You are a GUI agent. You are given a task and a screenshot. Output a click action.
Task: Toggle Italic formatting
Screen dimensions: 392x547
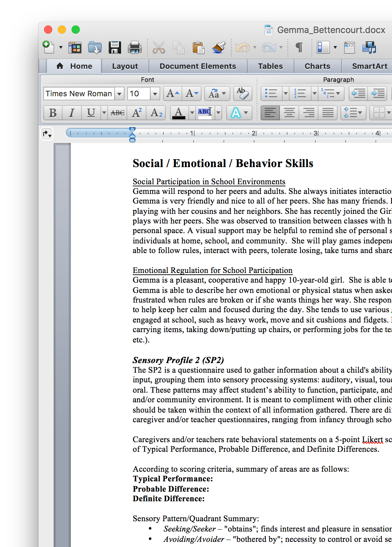pos(72,113)
